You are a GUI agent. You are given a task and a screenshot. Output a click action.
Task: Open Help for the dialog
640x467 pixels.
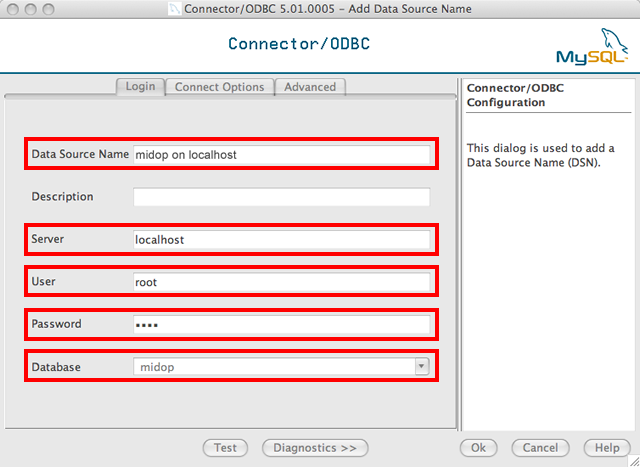point(607,448)
